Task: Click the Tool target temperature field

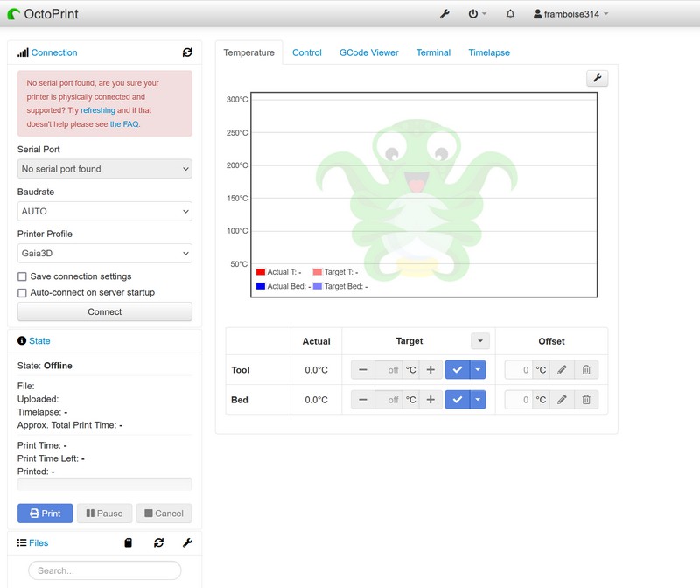Action: 388,369
